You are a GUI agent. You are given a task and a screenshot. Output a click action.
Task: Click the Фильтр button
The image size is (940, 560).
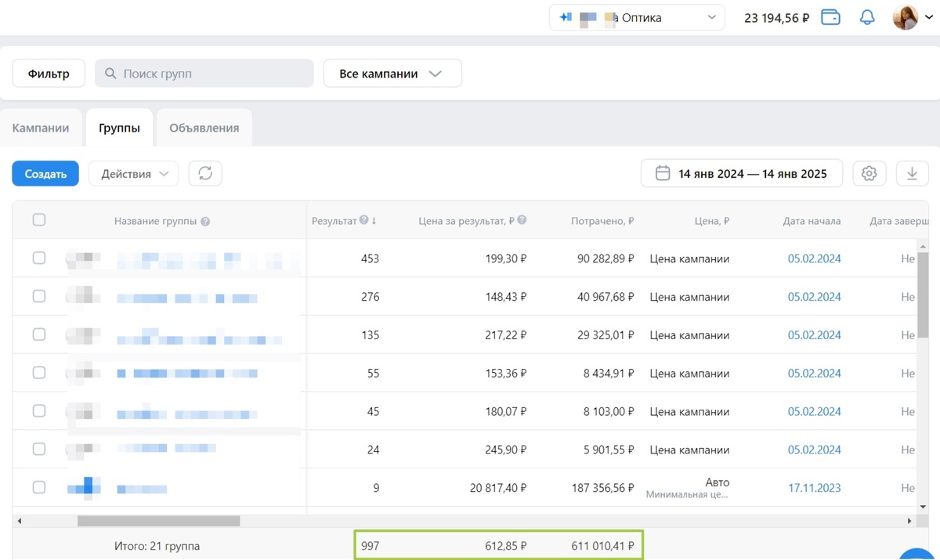click(49, 74)
